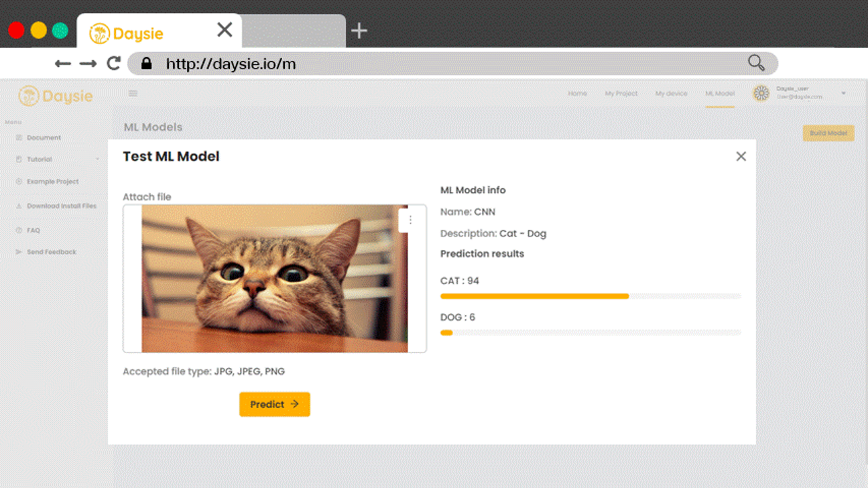Screen dimensions: 868x488
Task: Click the Document icon in sidebar
Action: (x=19, y=138)
